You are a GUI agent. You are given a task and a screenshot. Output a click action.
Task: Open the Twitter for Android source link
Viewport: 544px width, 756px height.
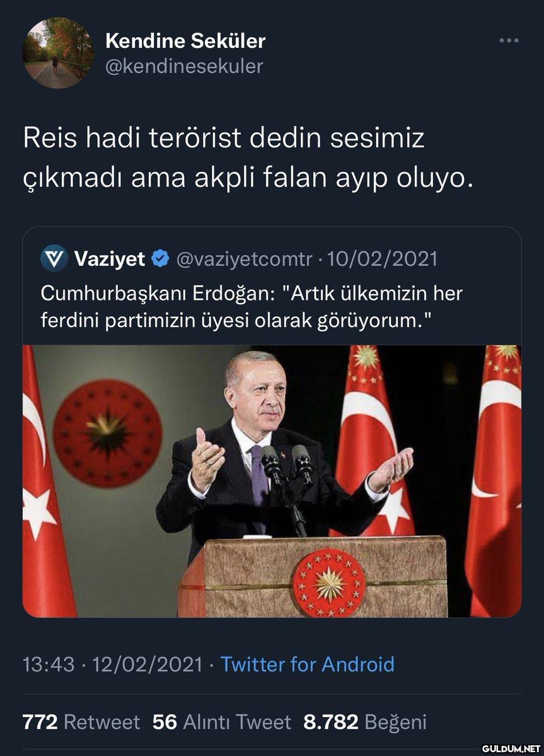307,664
